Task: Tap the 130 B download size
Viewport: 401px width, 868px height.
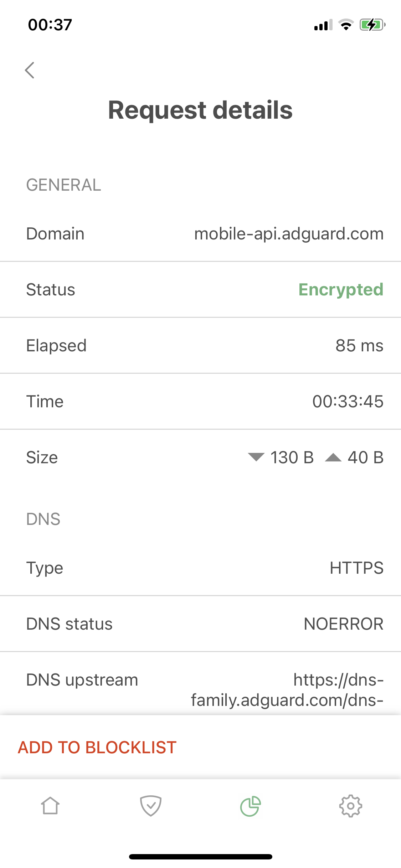Action: [x=292, y=458]
